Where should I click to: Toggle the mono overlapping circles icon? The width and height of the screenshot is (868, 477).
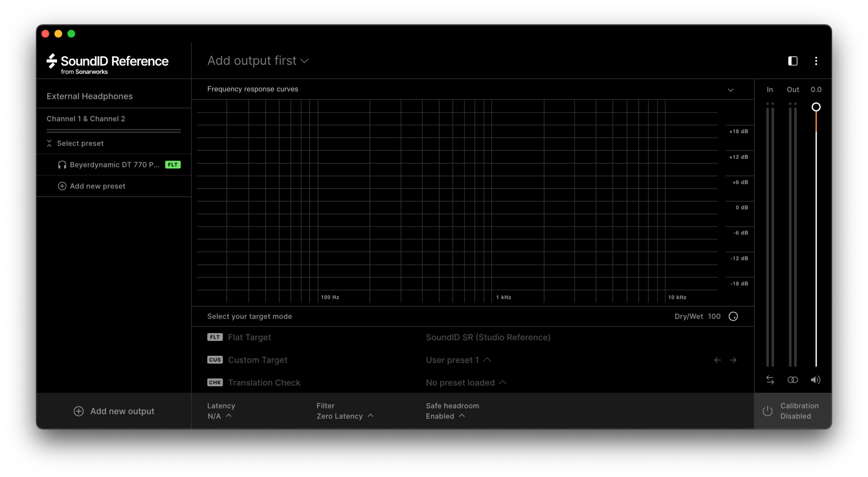(792, 380)
